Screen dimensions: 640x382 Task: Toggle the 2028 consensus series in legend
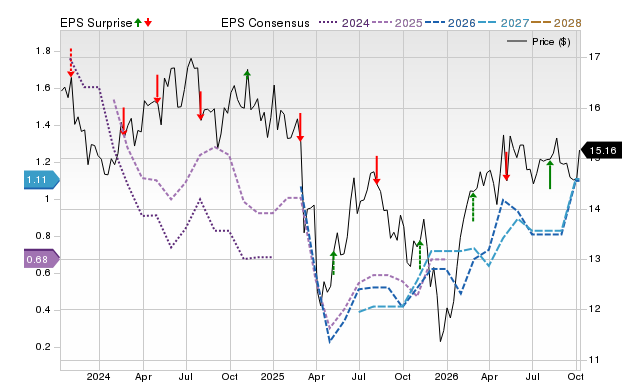coord(556,23)
